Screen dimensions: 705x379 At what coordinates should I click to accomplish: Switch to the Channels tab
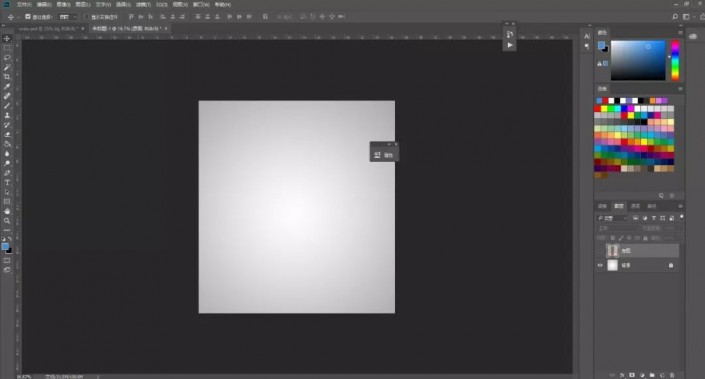pyautogui.click(x=635, y=206)
